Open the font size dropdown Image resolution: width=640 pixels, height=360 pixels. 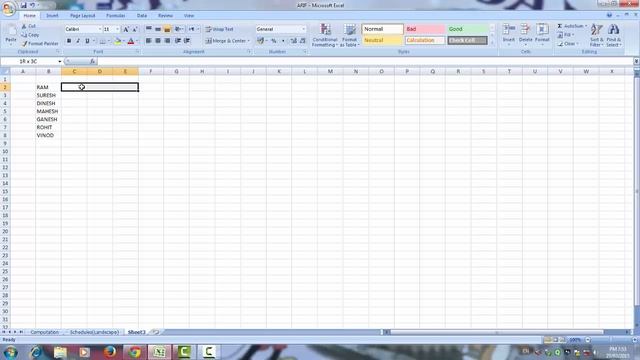click(x=118, y=29)
